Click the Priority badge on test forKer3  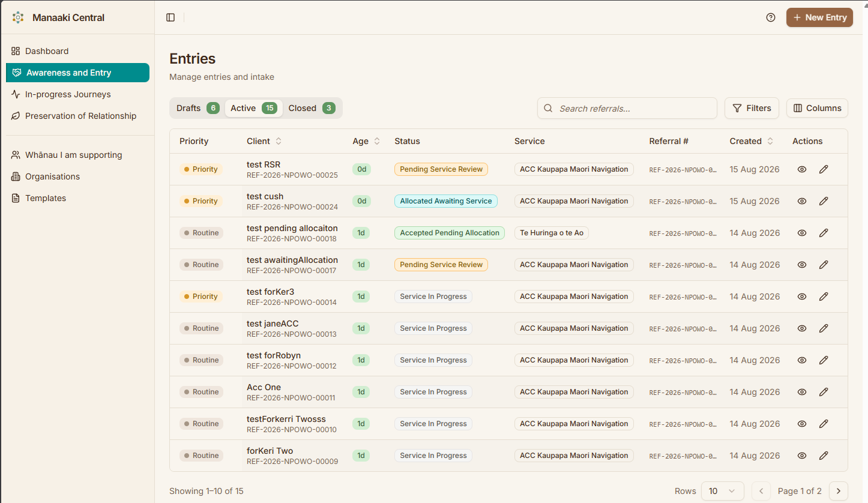[201, 297]
